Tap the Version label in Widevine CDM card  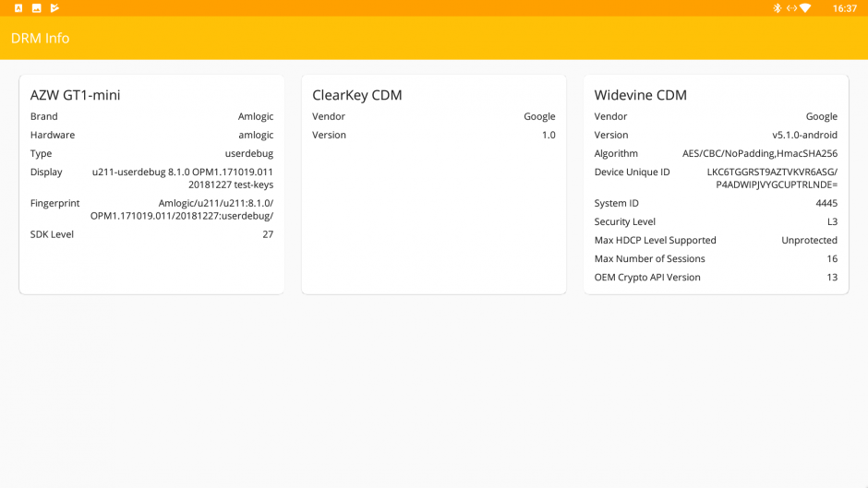click(611, 135)
